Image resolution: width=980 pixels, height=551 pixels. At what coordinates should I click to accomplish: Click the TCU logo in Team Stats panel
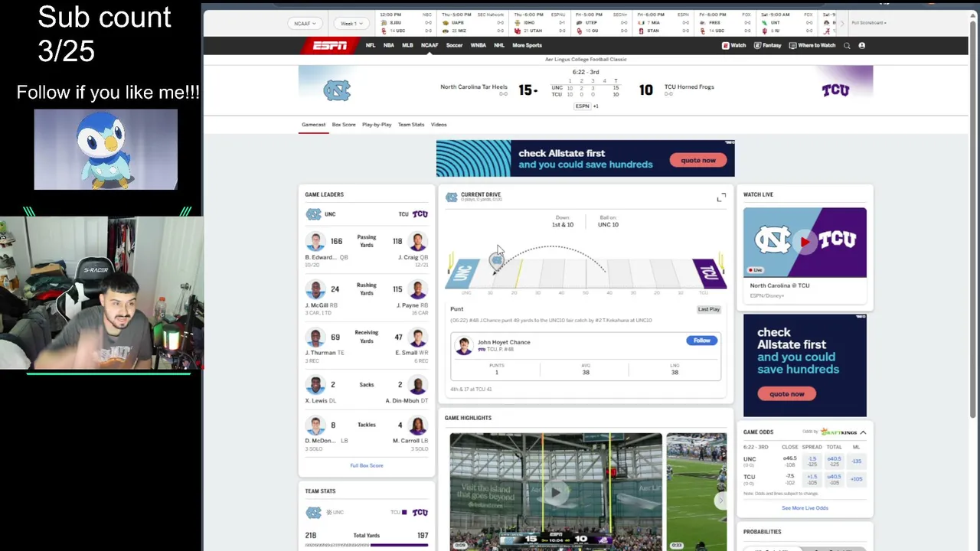point(420,512)
